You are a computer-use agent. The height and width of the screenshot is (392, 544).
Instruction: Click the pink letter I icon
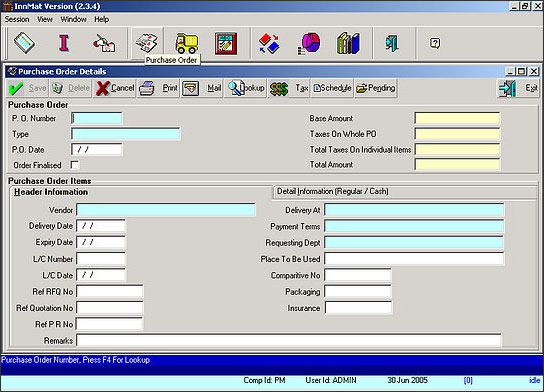coord(64,43)
